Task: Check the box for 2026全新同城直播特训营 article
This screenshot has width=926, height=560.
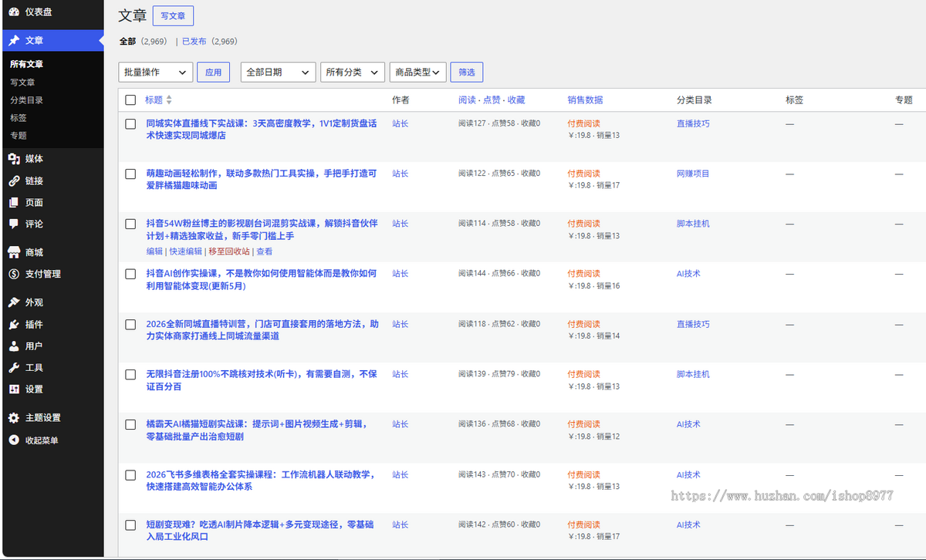Action: [130, 324]
